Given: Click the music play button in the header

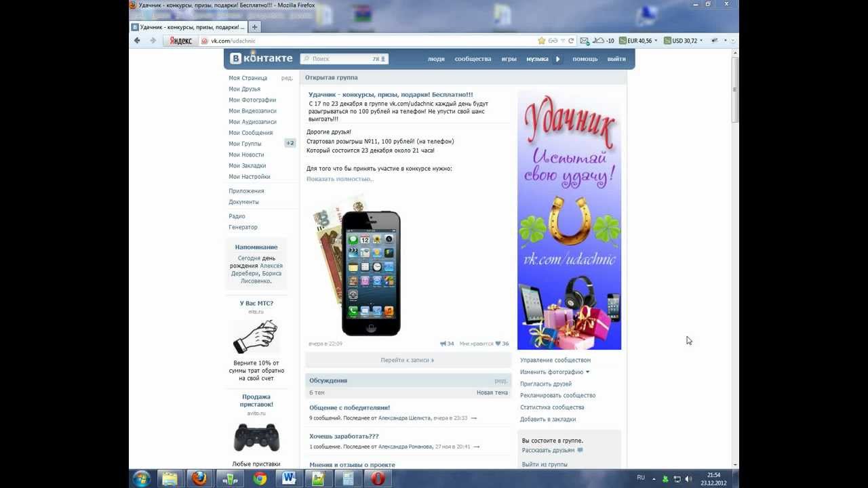Looking at the screenshot, I should pyautogui.click(x=558, y=59).
